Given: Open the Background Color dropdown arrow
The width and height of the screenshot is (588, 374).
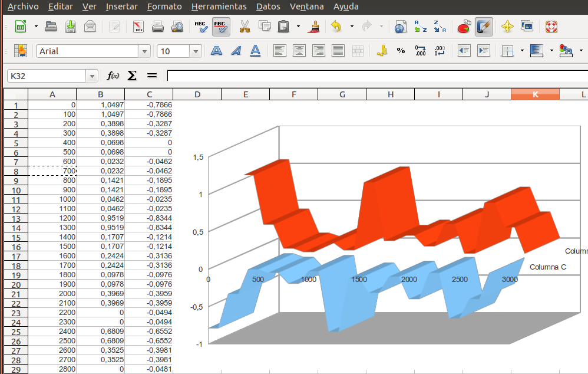Looking at the screenshot, I should [x=551, y=51].
